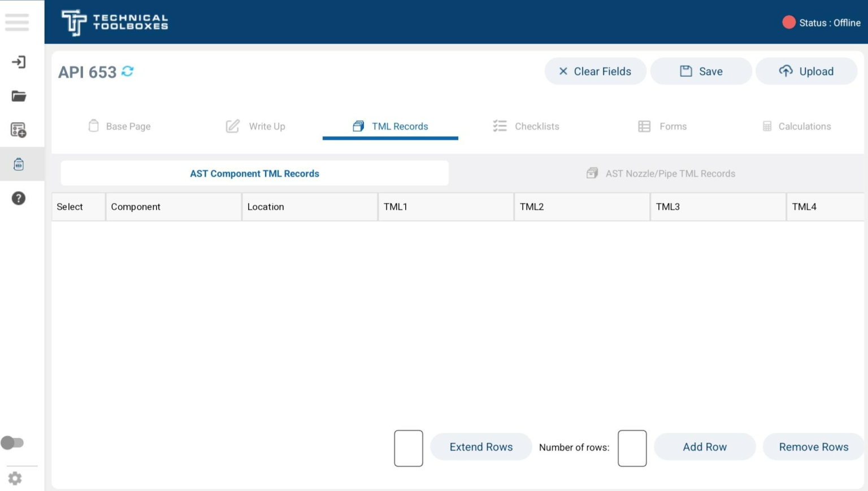868x491 pixels.
Task: Click the Technical Toolboxes logo
Action: point(114,22)
